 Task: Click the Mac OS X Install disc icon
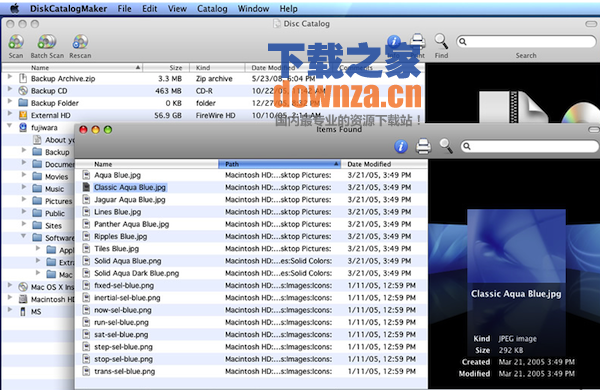pos(23,287)
